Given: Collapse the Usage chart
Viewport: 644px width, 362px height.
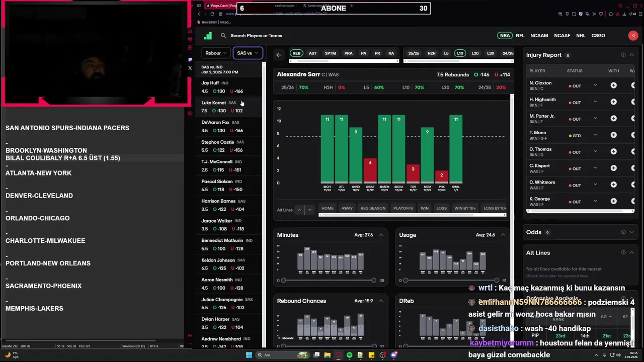Looking at the screenshot, I should [503, 235].
